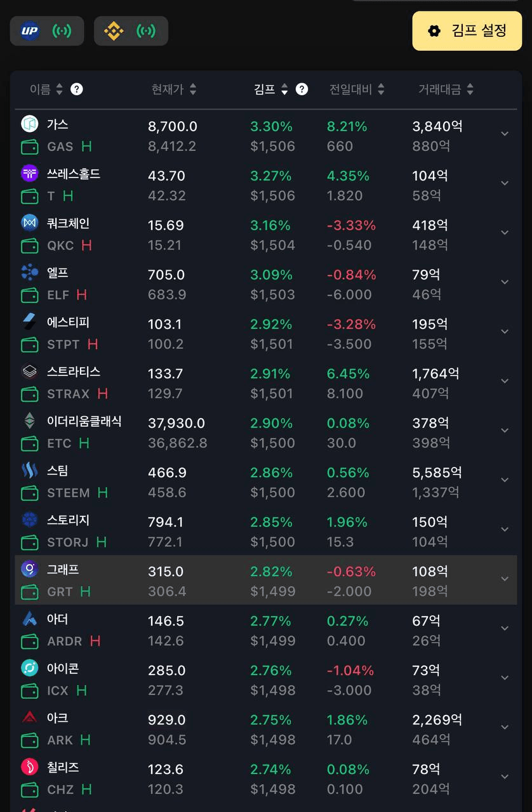This screenshot has height=812, width=532.
Task: Click the Chiliz coin logo icon
Action: (30, 767)
